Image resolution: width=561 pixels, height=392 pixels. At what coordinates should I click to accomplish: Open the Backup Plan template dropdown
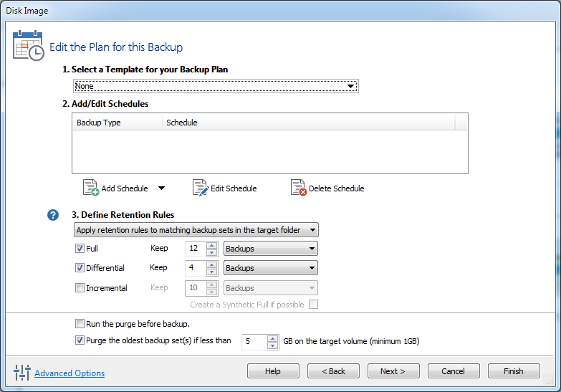coord(216,87)
